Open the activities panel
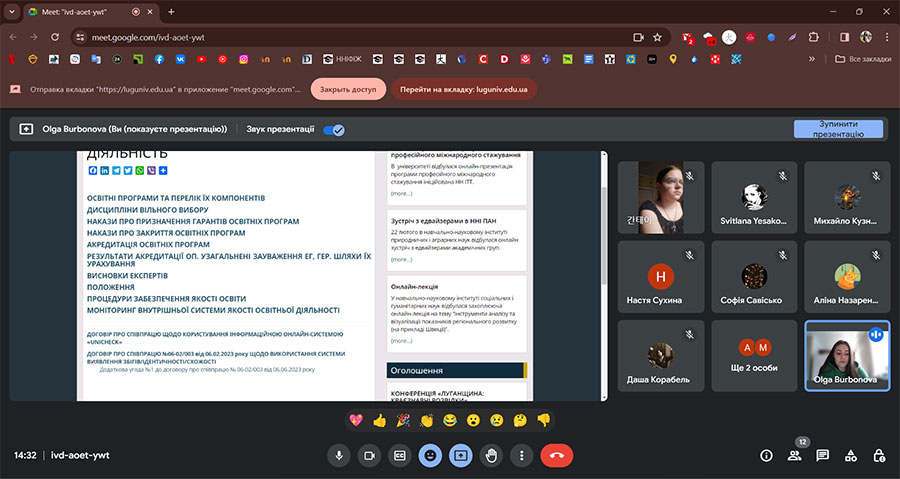 [x=851, y=455]
